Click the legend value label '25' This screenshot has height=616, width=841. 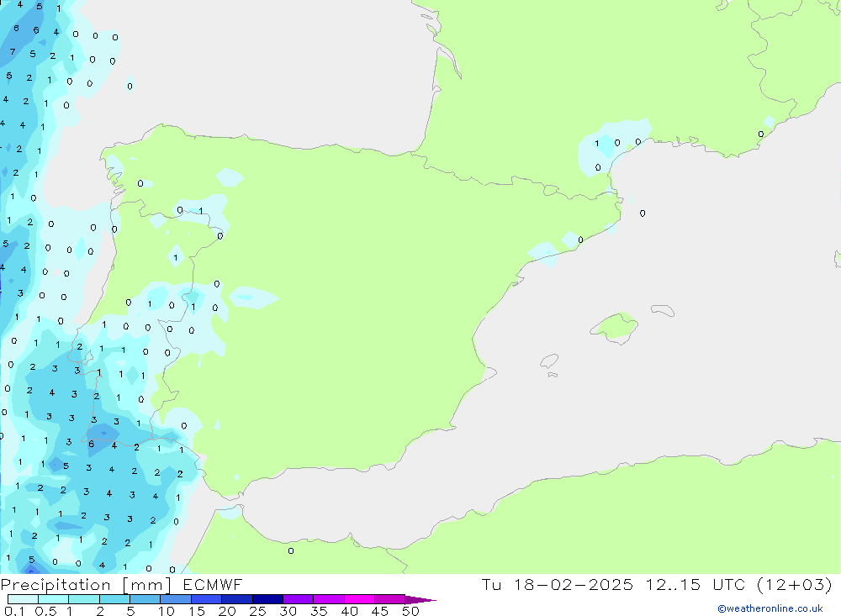point(258,611)
